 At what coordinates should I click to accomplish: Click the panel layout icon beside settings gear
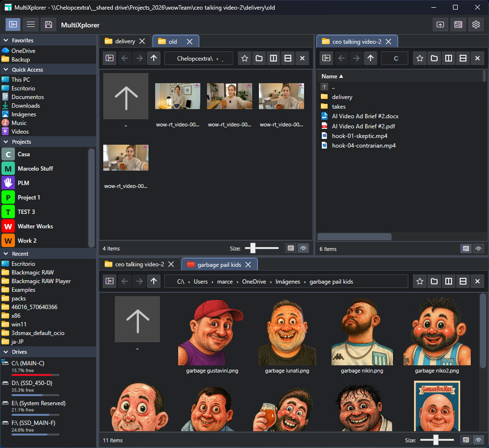[458, 25]
